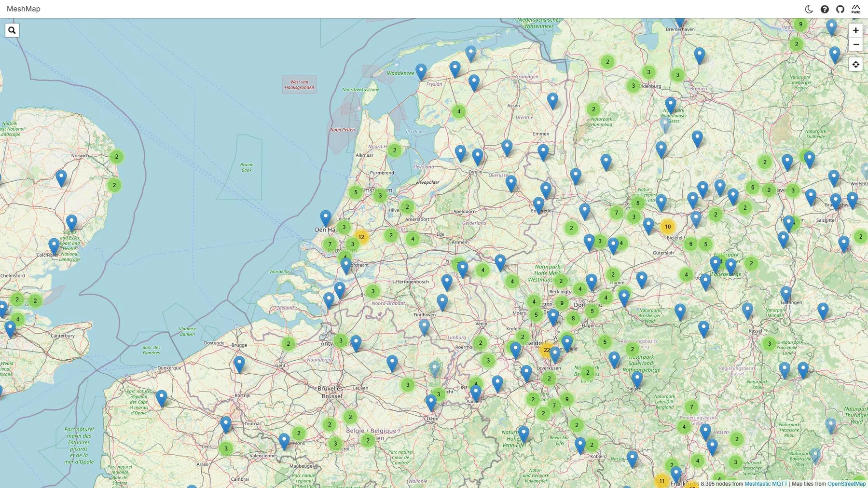This screenshot has width=868, height=488.
Task: Select the node marker above Siegen
Action: point(637,380)
